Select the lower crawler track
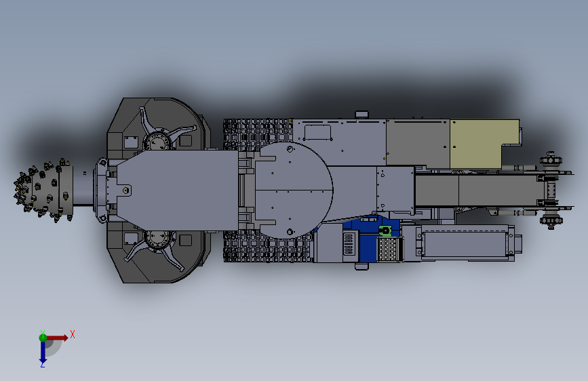Viewport: 588px width, 381px height. [268, 246]
